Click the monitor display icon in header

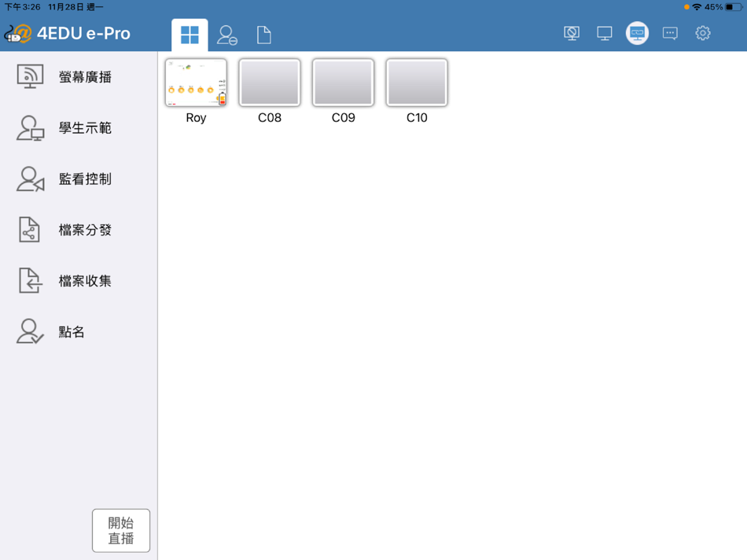(x=604, y=33)
